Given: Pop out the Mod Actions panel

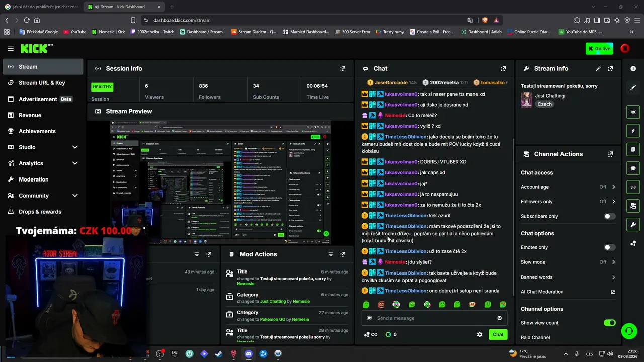Looking at the screenshot, I should click(343, 254).
